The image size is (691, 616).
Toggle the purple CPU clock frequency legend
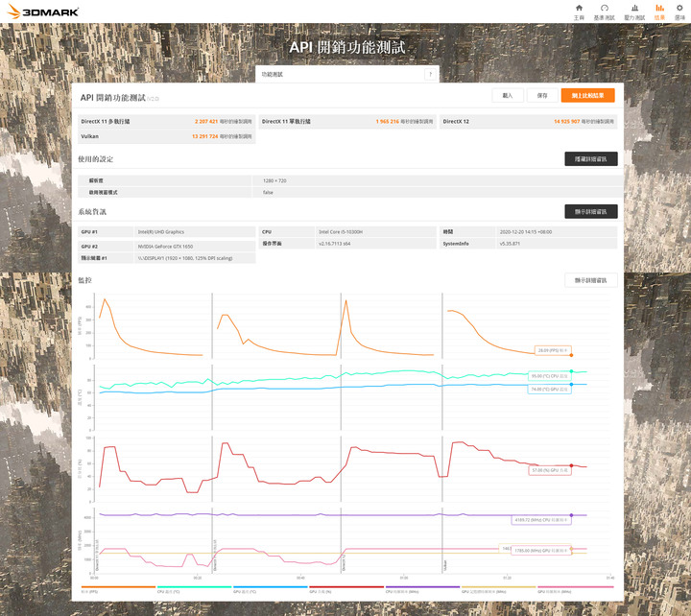(423, 588)
